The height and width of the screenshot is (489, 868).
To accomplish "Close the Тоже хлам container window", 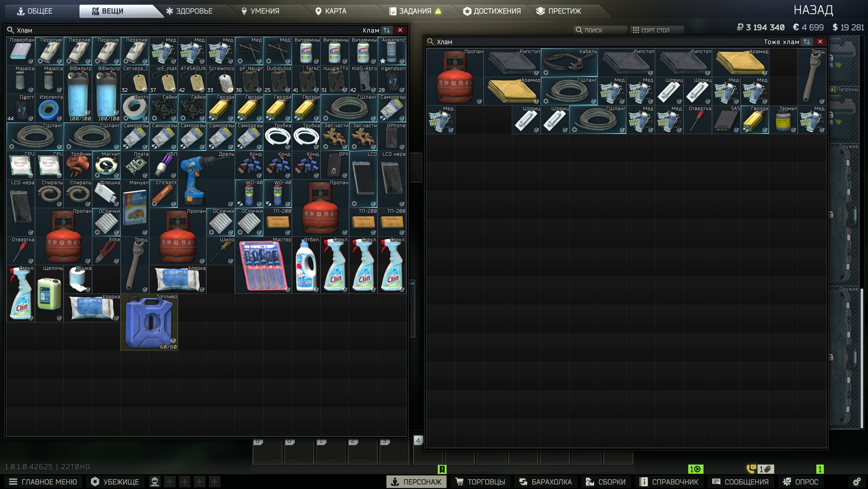I will click(x=820, y=42).
